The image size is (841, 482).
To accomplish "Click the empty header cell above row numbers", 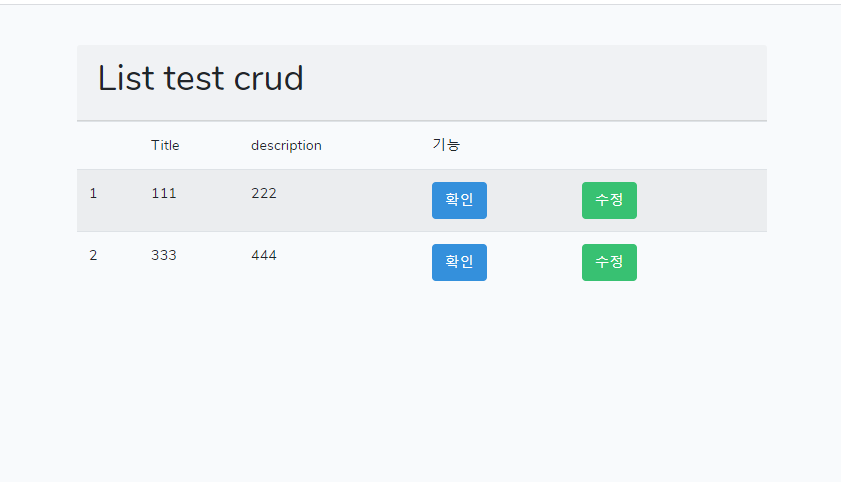I will point(107,145).
